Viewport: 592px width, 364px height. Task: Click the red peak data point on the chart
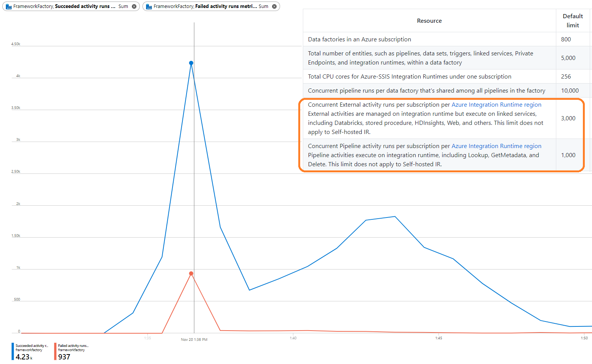191,273
